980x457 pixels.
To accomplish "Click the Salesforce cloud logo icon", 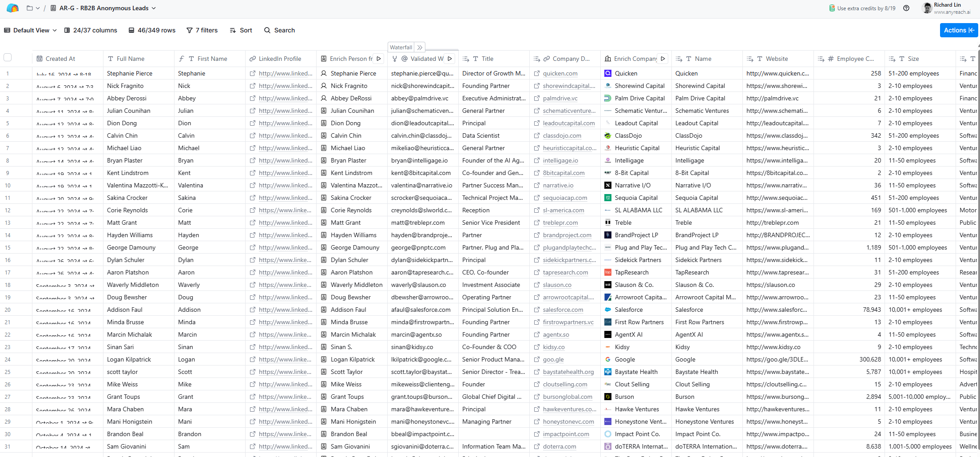I will pyautogui.click(x=608, y=310).
